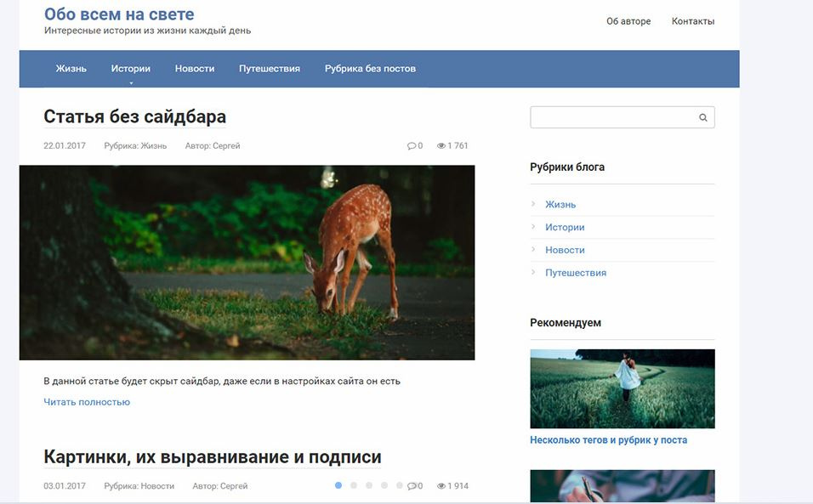
Task: Click chevron icon beside Путешествия category
Action: click(x=533, y=272)
